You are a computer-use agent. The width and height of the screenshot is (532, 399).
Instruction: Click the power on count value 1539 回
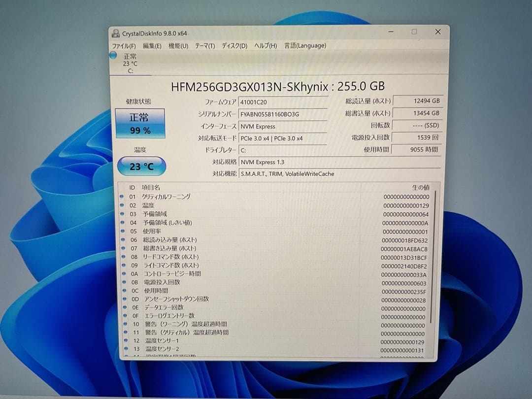[416, 137]
